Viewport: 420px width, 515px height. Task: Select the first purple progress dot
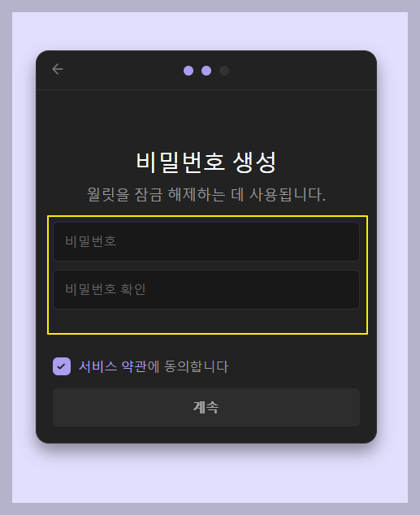tap(188, 71)
